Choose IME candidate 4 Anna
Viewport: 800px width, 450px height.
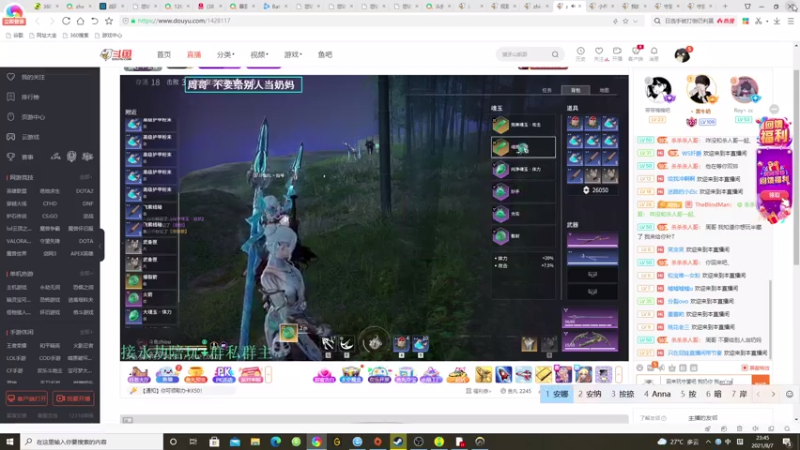(x=657, y=394)
